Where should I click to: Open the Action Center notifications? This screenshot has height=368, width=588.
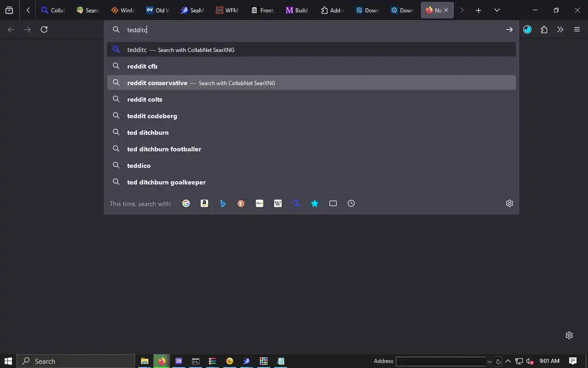pyautogui.click(x=573, y=361)
